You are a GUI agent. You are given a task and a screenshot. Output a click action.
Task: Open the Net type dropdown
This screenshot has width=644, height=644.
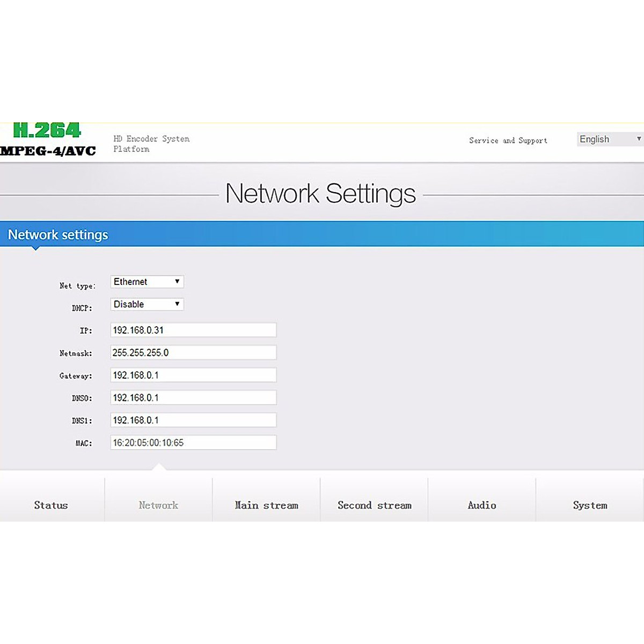[147, 282]
